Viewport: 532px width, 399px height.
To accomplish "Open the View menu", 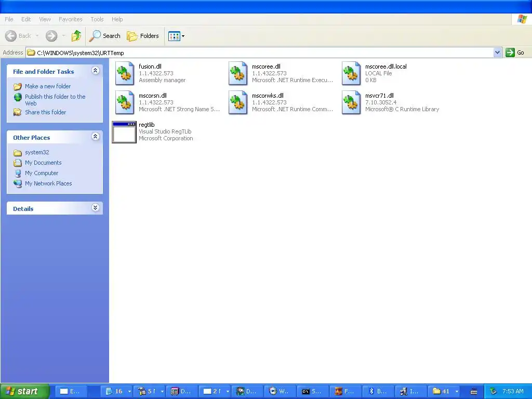I will (x=45, y=19).
